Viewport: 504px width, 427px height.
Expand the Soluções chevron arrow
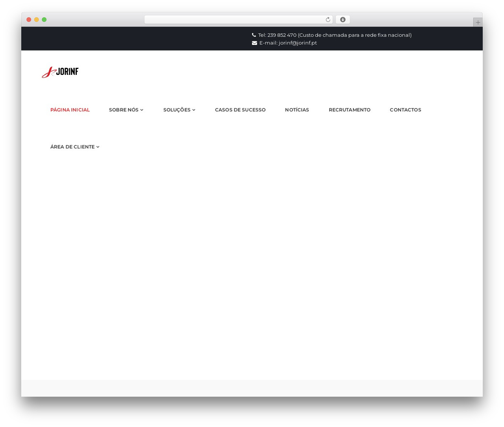(194, 110)
